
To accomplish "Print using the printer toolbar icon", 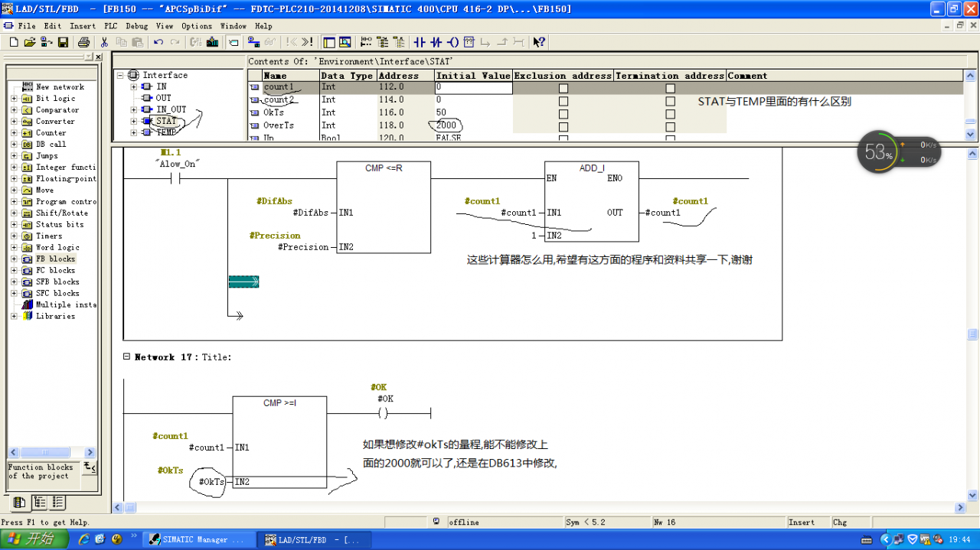I will coord(83,42).
